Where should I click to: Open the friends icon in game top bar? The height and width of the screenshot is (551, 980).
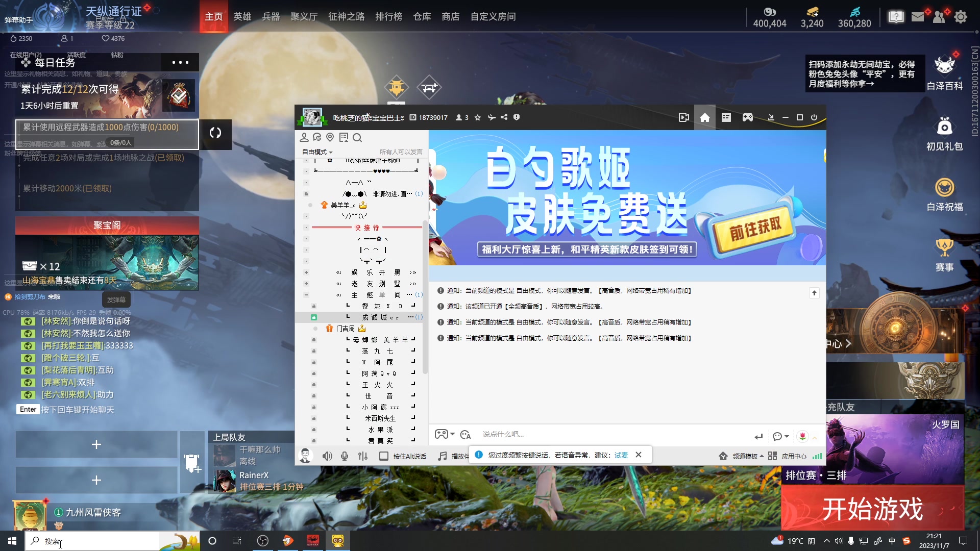(x=939, y=17)
